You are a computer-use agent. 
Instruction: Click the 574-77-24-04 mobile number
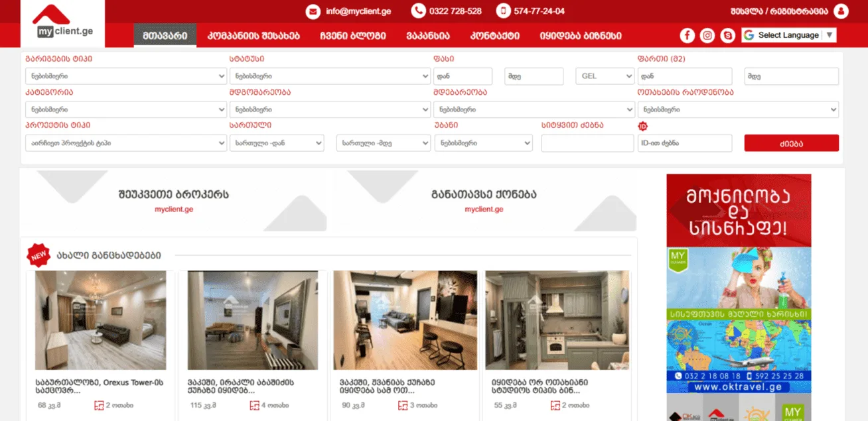click(540, 11)
